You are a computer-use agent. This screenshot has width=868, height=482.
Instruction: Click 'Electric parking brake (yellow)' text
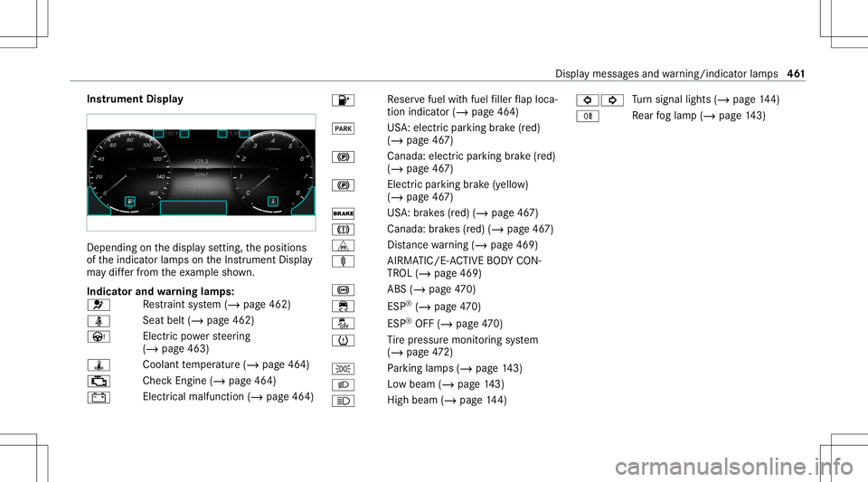pyautogui.click(x=458, y=184)
